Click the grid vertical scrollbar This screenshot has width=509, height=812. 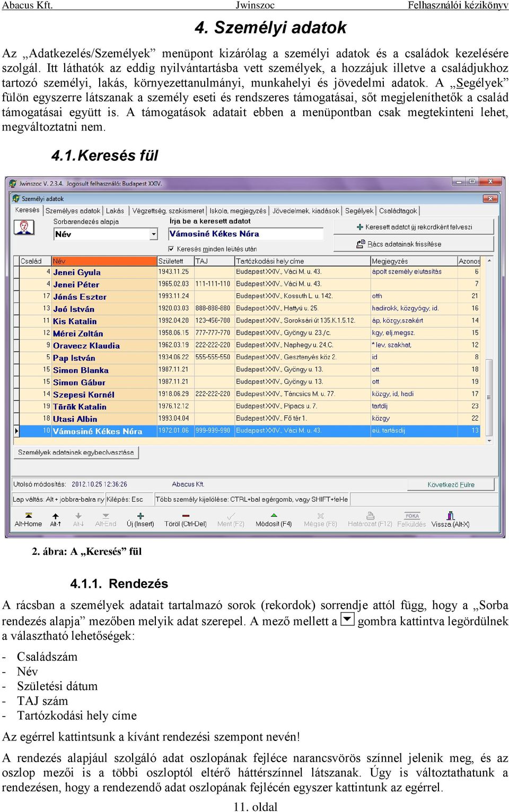point(489,351)
